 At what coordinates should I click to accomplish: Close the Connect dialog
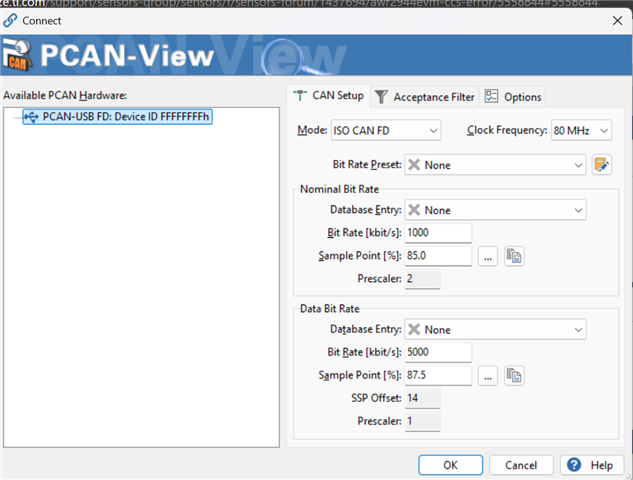click(x=617, y=21)
